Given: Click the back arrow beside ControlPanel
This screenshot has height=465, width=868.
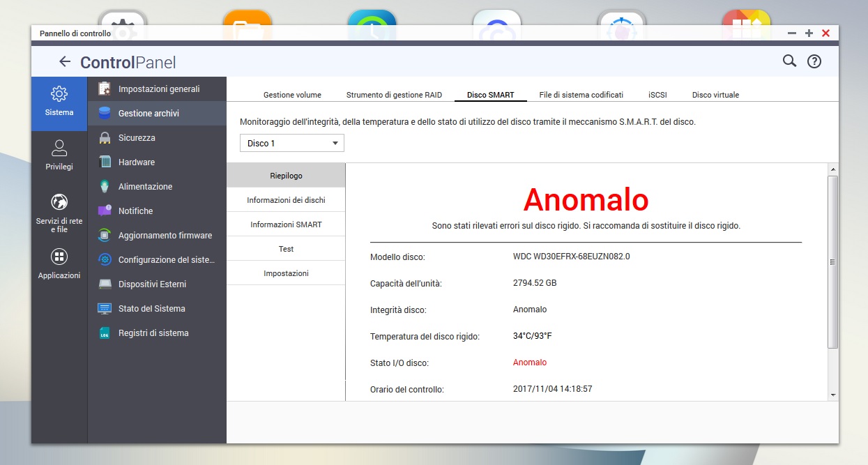Looking at the screenshot, I should pyautogui.click(x=65, y=61).
